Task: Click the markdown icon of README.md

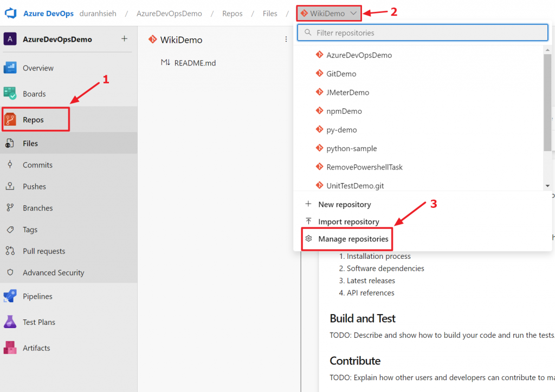Action: [165, 63]
